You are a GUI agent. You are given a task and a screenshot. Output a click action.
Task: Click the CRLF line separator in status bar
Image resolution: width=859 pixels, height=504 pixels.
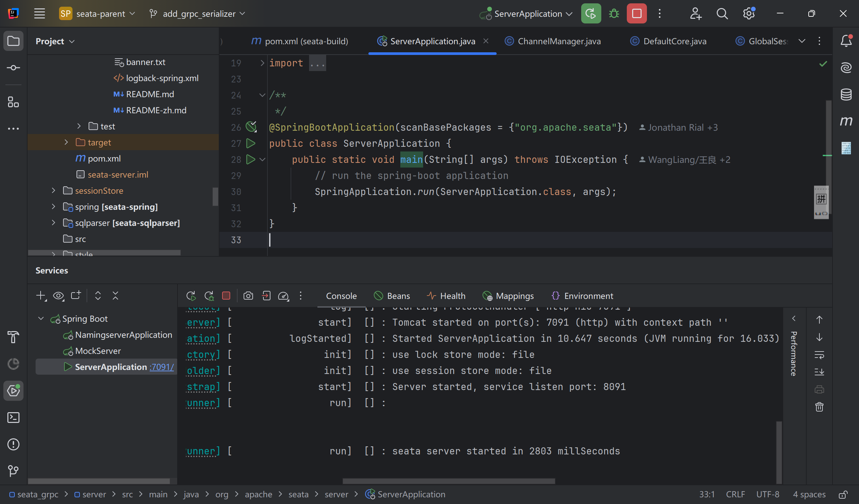tap(735, 494)
